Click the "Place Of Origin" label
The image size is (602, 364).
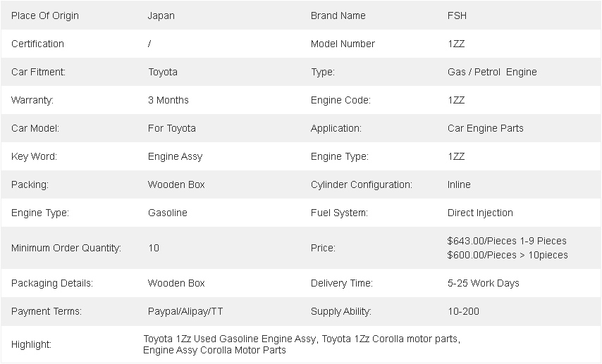click(x=45, y=15)
